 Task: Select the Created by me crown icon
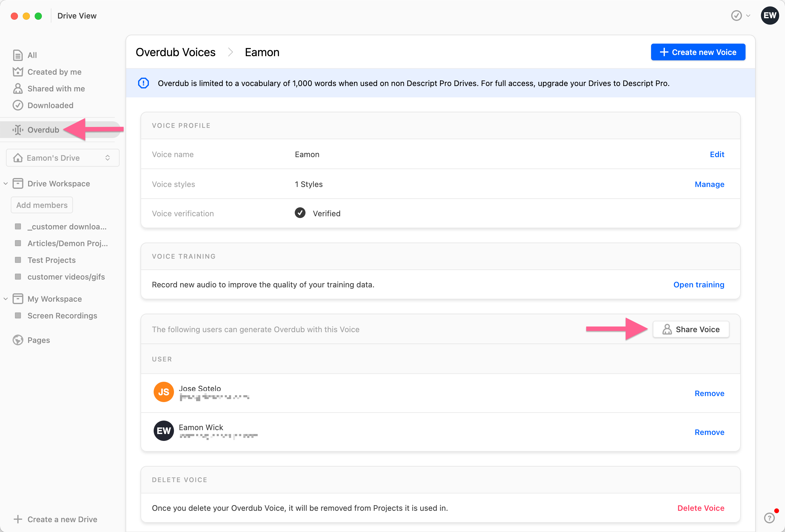click(x=18, y=72)
